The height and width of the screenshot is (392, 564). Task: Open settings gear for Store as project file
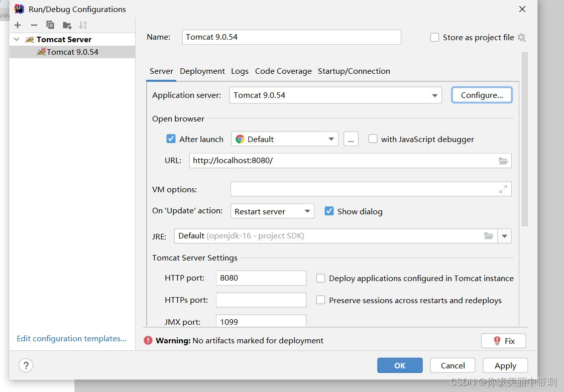coord(521,38)
